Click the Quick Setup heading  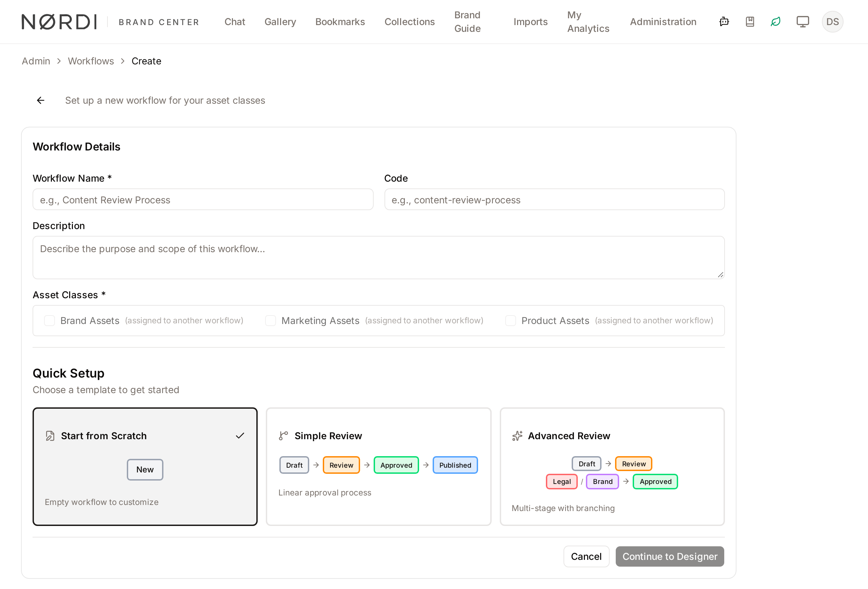coord(68,373)
